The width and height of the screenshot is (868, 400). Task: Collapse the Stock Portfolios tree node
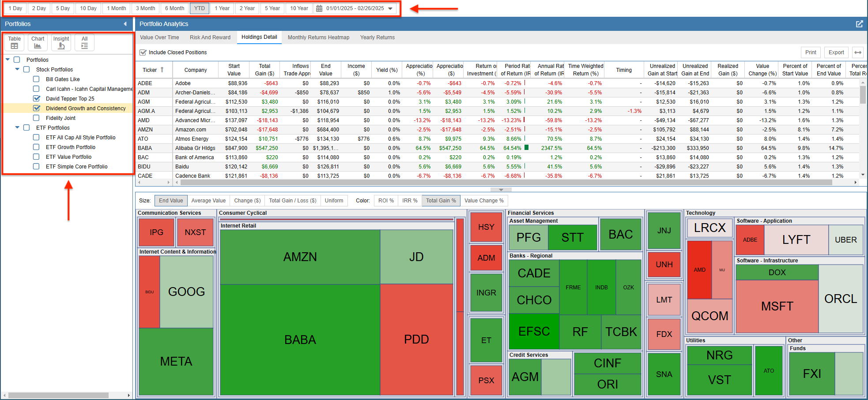pyautogui.click(x=17, y=69)
